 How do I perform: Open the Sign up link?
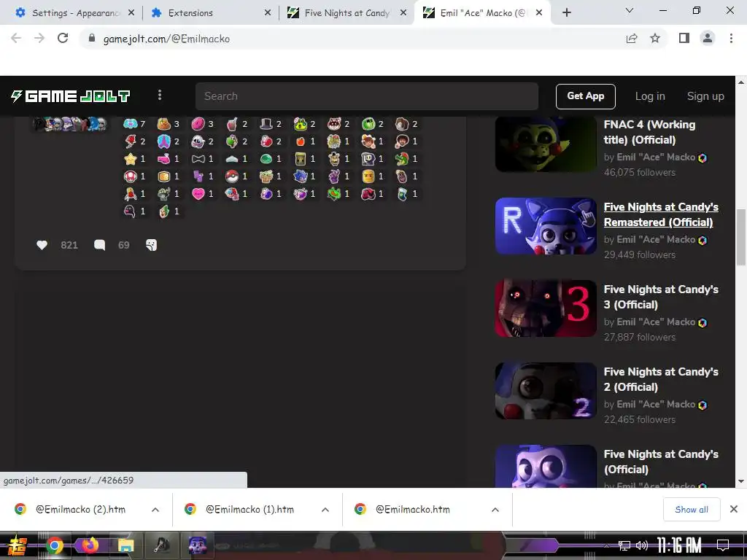tap(705, 96)
